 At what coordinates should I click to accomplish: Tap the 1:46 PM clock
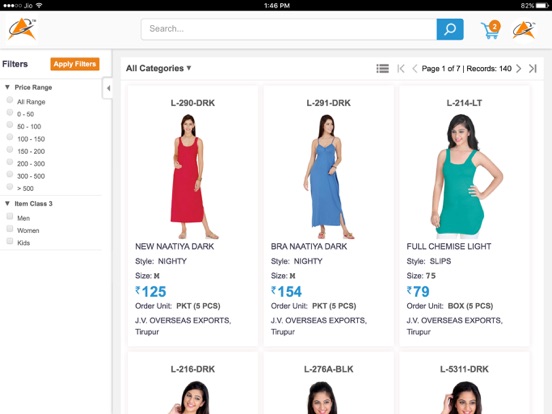tap(277, 6)
